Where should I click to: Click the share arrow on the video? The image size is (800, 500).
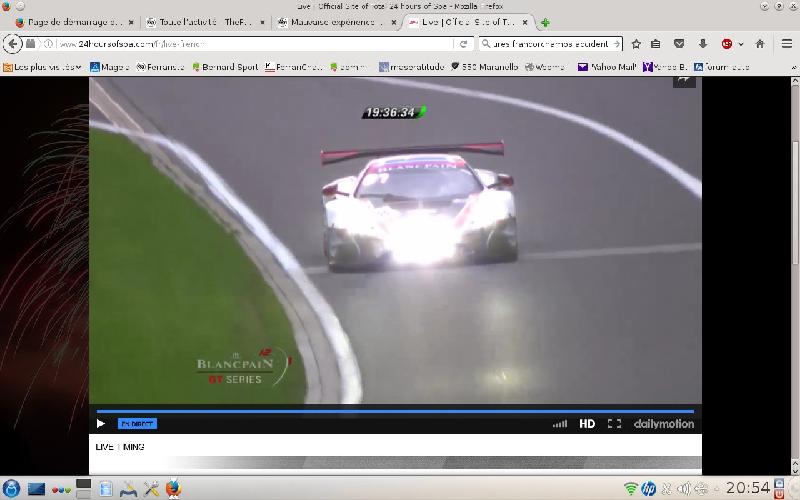click(684, 81)
